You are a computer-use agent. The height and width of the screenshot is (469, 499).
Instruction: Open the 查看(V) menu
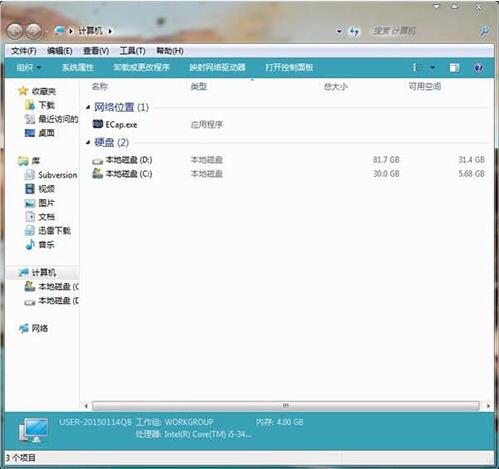[96, 51]
